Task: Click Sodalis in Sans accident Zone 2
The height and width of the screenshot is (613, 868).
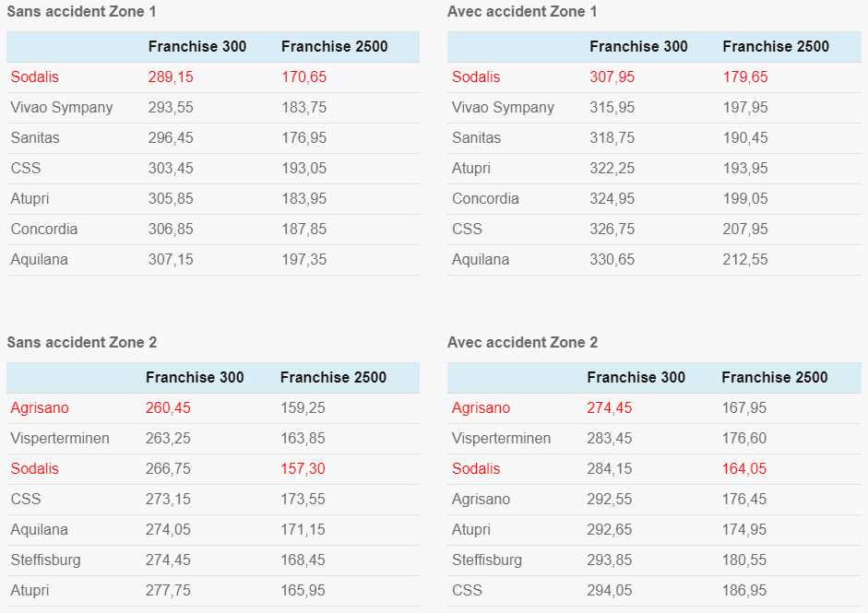Action: pyautogui.click(x=34, y=468)
